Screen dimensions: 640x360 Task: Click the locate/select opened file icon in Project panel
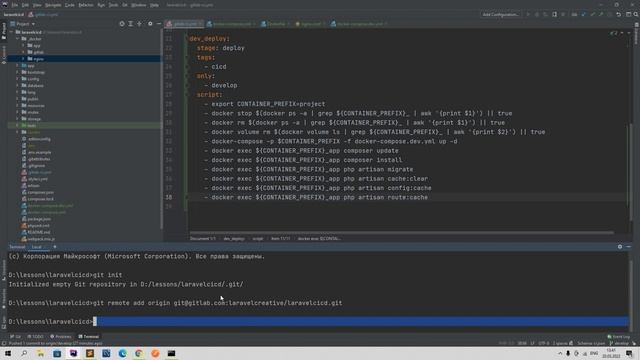tap(122, 24)
